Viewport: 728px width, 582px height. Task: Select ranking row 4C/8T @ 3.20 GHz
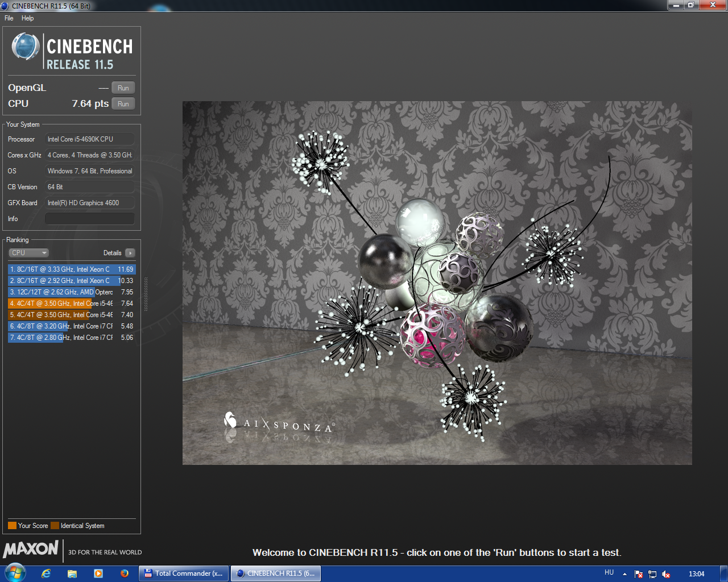(x=72, y=326)
